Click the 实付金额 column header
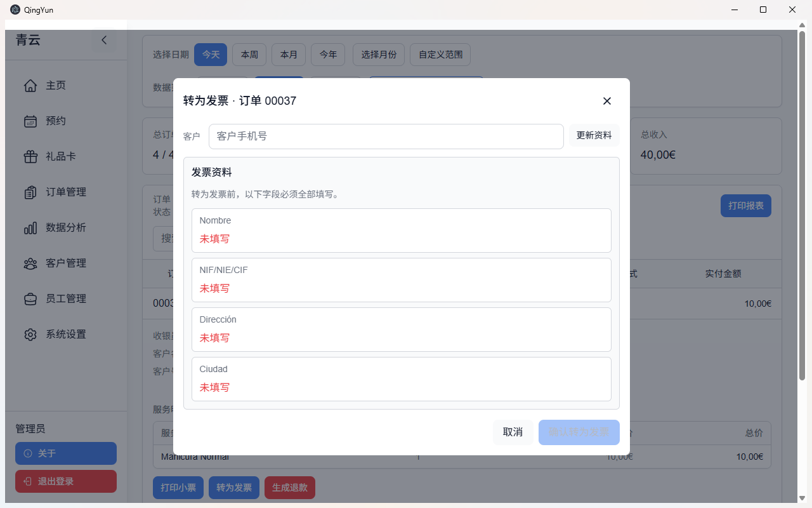 click(723, 274)
